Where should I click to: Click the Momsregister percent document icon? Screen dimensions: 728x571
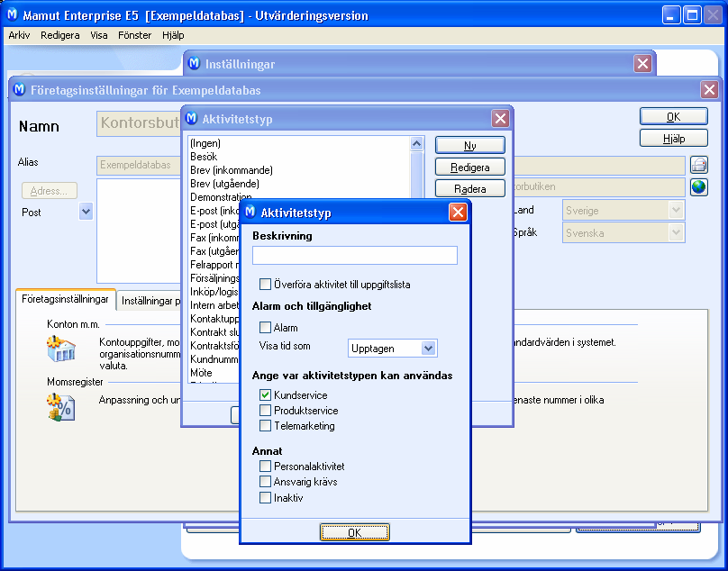point(61,407)
